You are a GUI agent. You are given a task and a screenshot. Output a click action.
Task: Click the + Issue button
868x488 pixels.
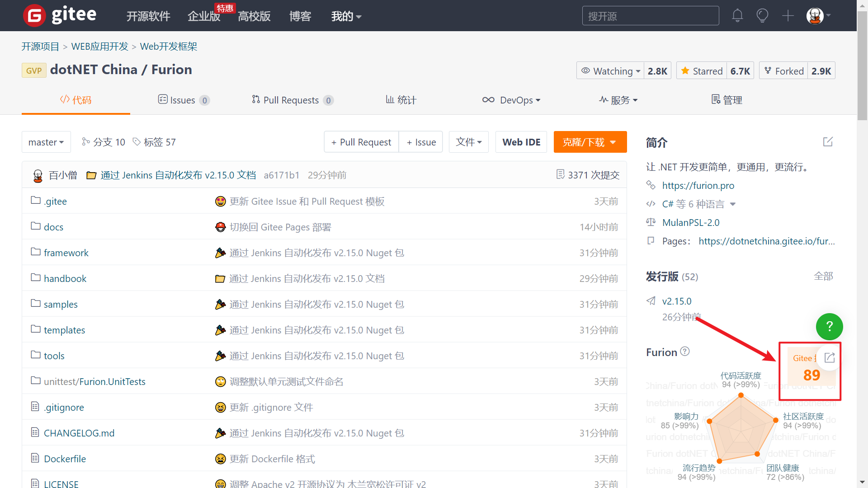pos(421,142)
